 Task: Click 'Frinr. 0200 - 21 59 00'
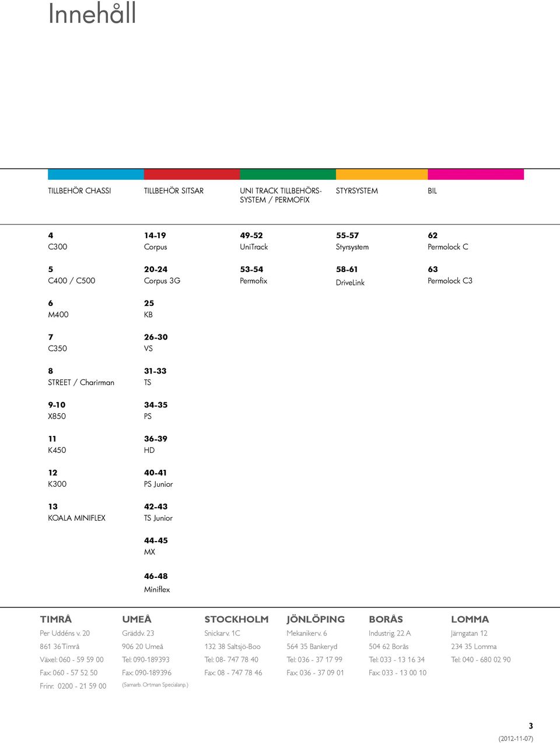73,686
